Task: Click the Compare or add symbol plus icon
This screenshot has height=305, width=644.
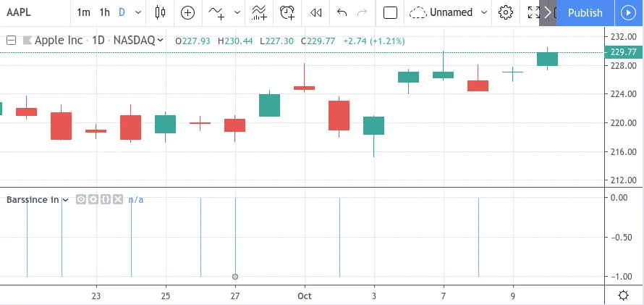Action: (187, 12)
